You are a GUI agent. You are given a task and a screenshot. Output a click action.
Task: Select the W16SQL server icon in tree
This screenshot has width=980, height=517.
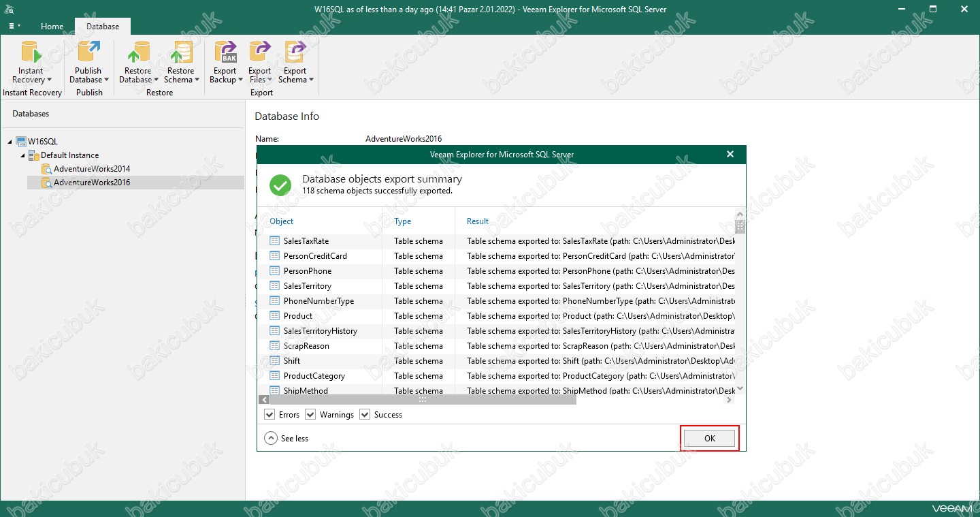(20, 142)
